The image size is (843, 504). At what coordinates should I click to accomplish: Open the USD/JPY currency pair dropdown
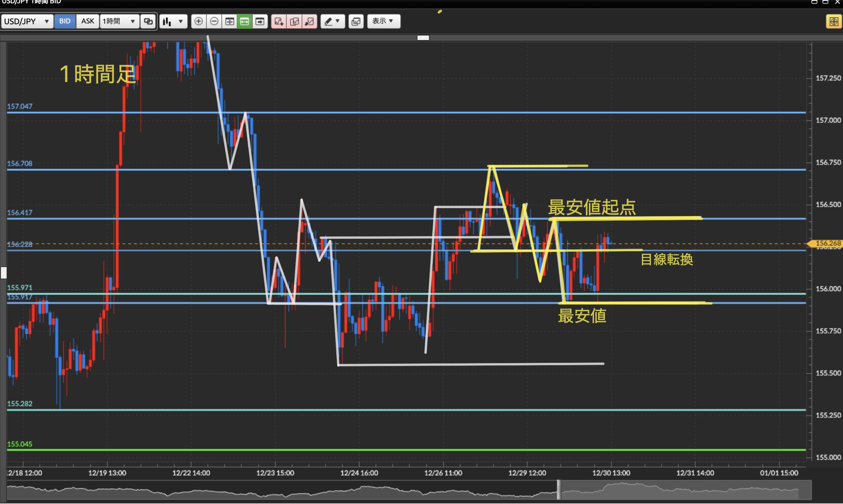27,21
